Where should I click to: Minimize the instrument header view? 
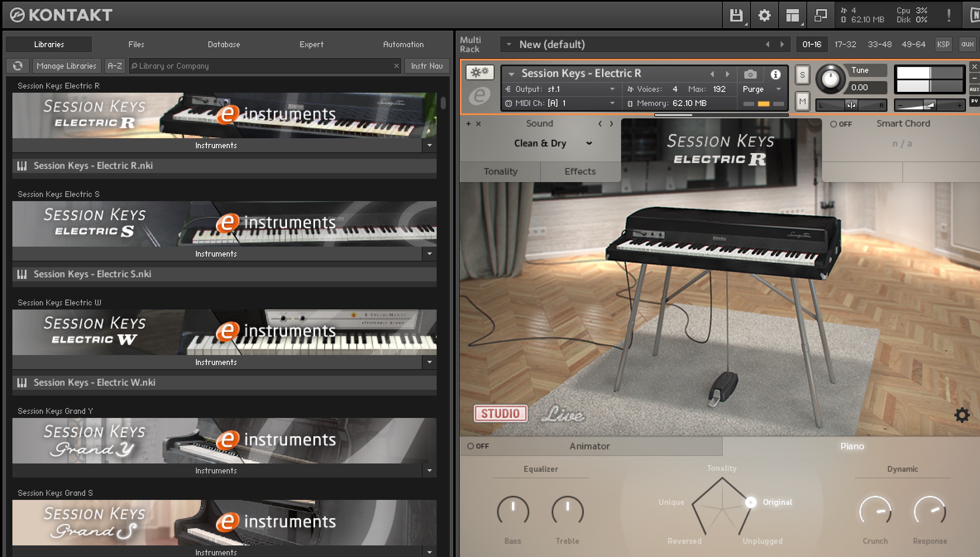(x=974, y=78)
